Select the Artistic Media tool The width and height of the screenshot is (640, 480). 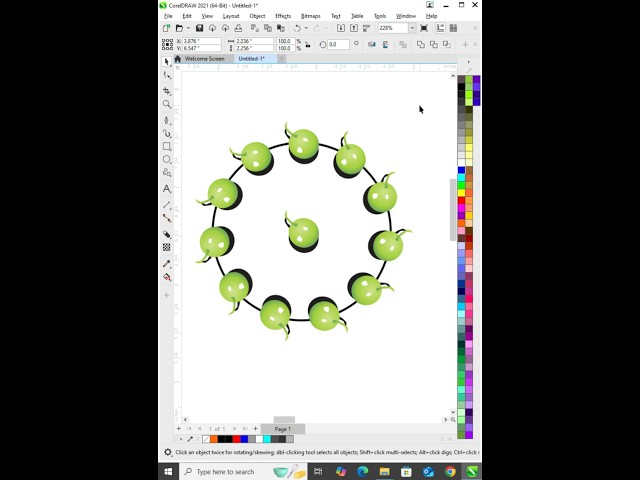point(167,133)
